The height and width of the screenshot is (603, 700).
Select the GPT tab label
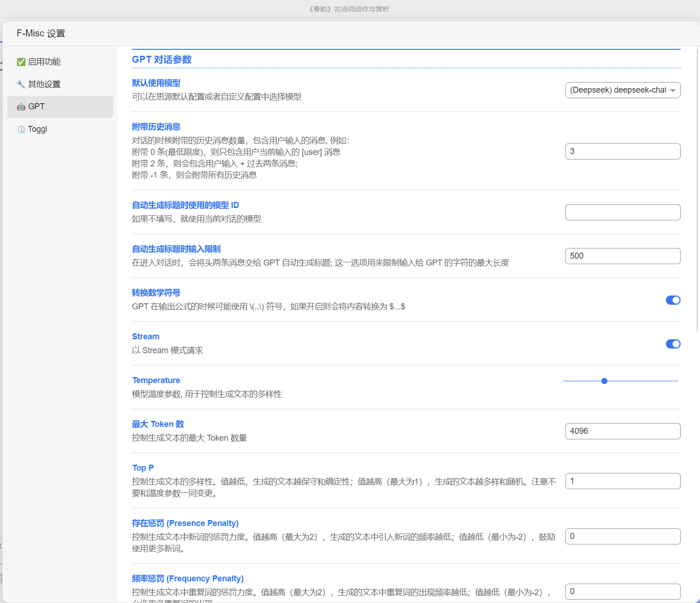(36, 106)
